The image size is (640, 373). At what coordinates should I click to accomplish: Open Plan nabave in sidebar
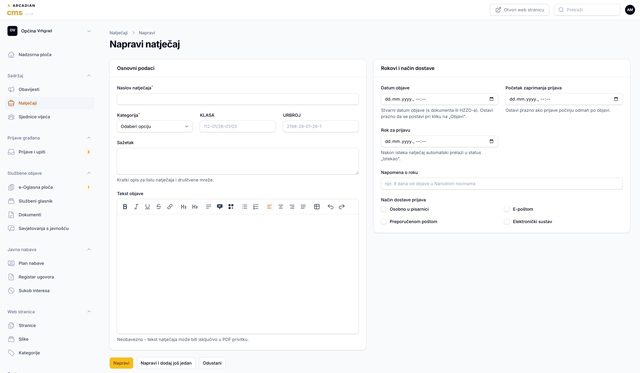tap(49, 263)
